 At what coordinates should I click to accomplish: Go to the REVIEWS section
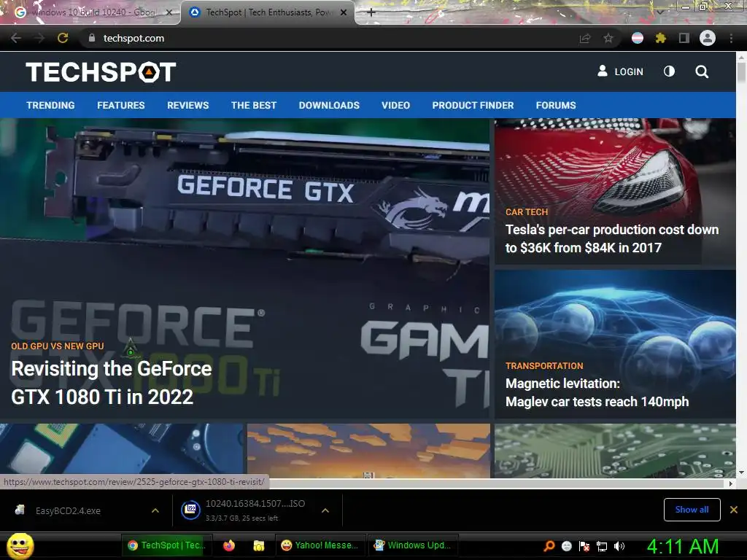pos(187,105)
